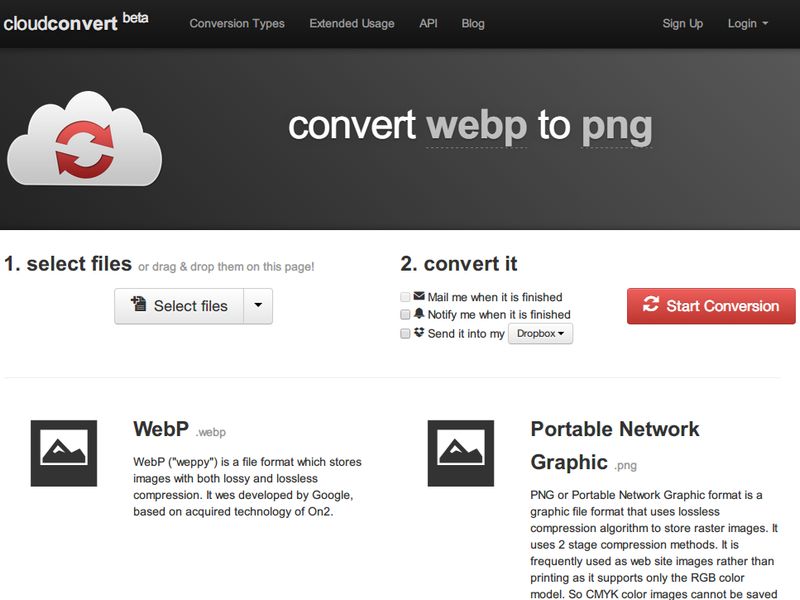Viewport: 800px width, 600px height.
Task: Change the png target format in heading
Action: point(617,127)
